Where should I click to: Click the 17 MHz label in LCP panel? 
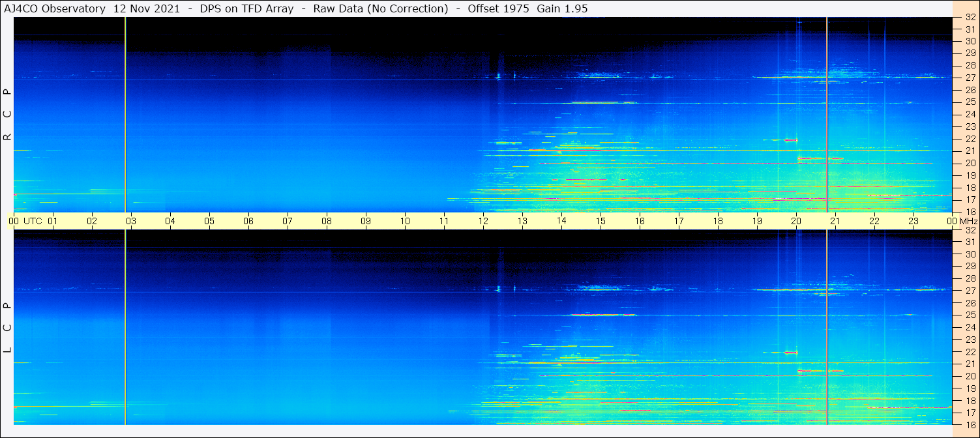pos(970,413)
